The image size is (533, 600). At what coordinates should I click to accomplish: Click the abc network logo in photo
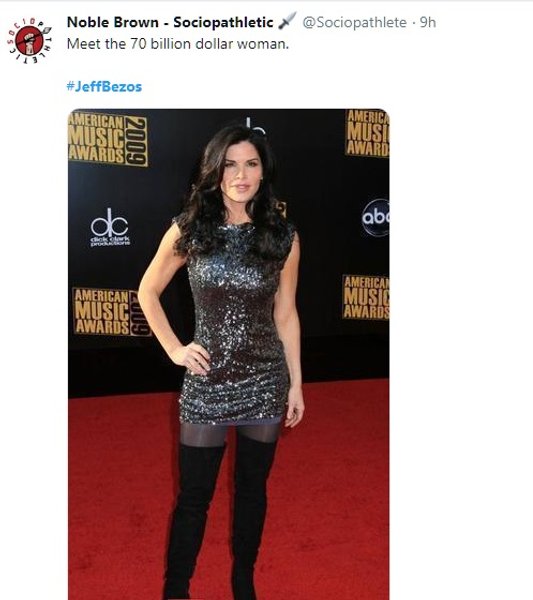pyautogui.click(x=376, y=217)
